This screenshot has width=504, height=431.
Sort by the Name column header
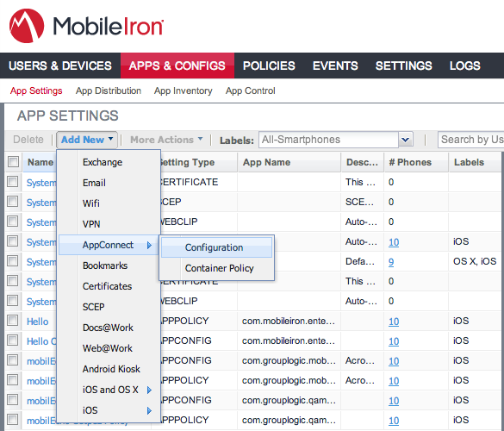(x=40, y=162)
